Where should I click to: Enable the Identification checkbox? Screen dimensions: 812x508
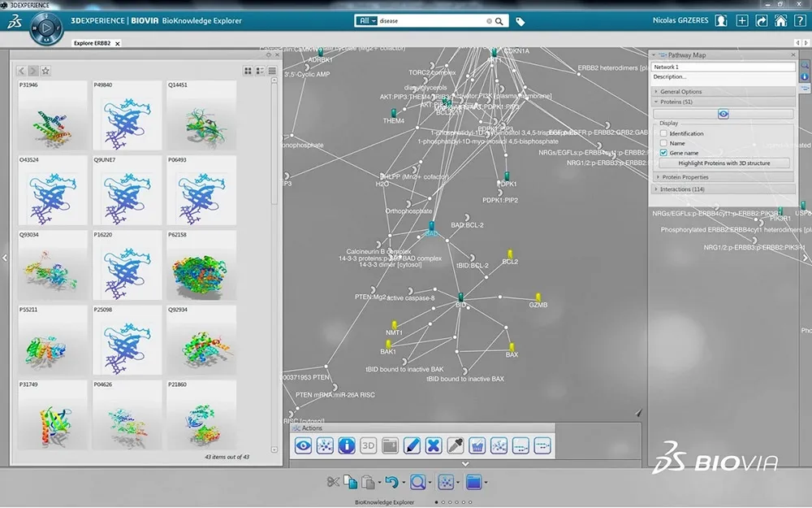pos(663,133)
